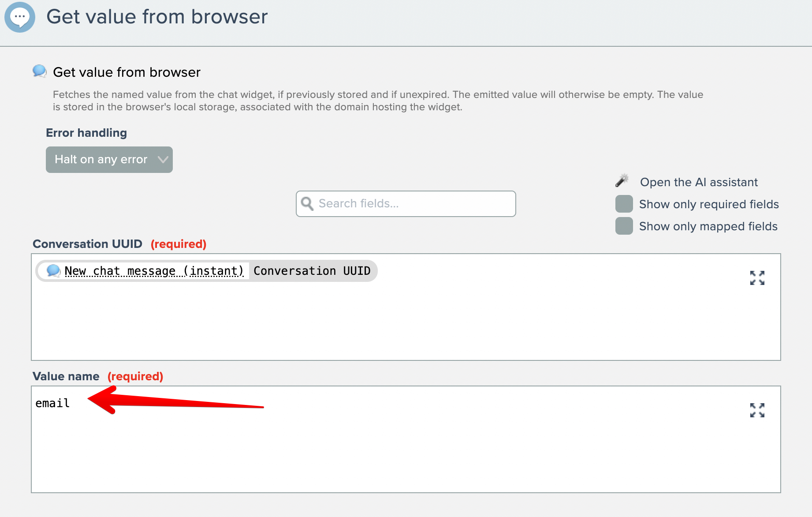Screen dimensions: 812x517
Task: Click the chat icon inside the mapped pill
Action: 53,270
